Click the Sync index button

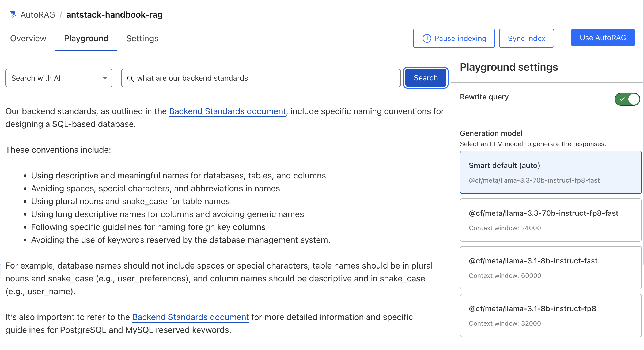(x=526, y=38)
